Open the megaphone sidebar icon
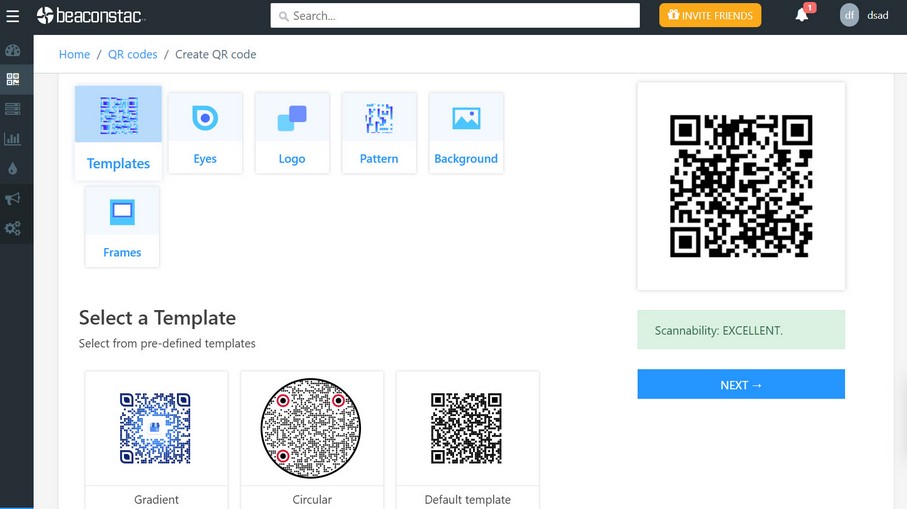The width and height of the screenshot is (907, 509). (13, 199)
